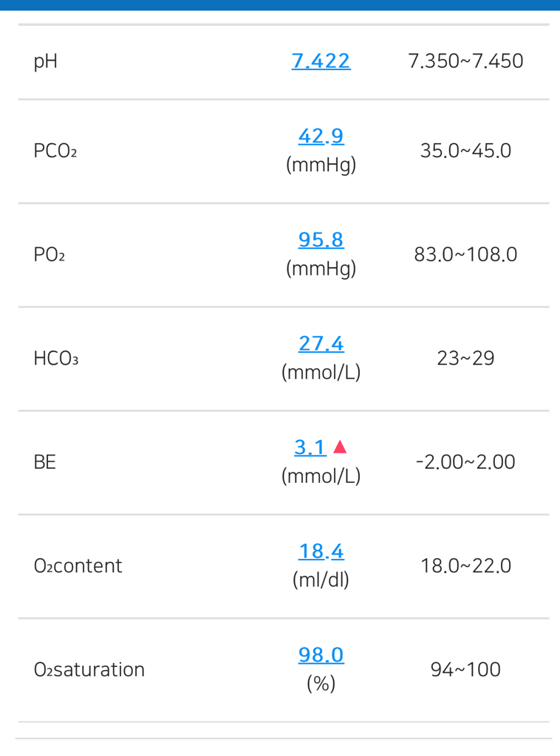Select the O₂saturation row label

point(89,670)
